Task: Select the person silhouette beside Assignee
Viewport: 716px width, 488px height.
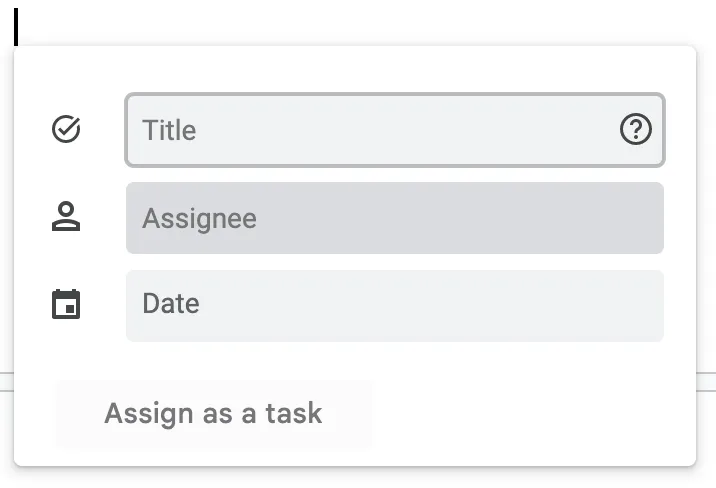Action: 66,216
